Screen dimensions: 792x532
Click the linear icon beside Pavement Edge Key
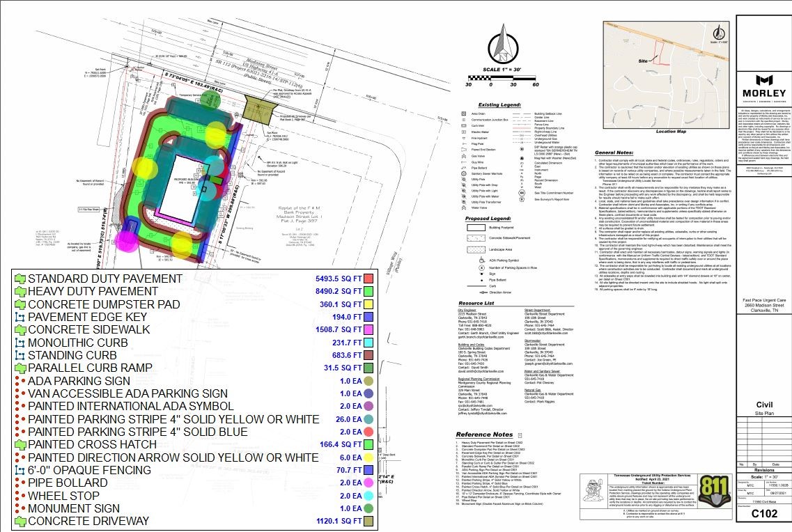(x=20, y=317)
